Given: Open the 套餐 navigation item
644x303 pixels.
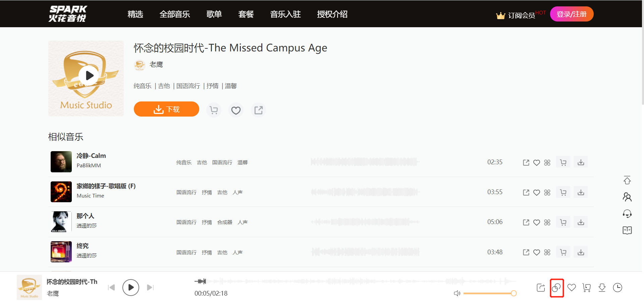Looking at the screenshot, I should coord(246,14).
